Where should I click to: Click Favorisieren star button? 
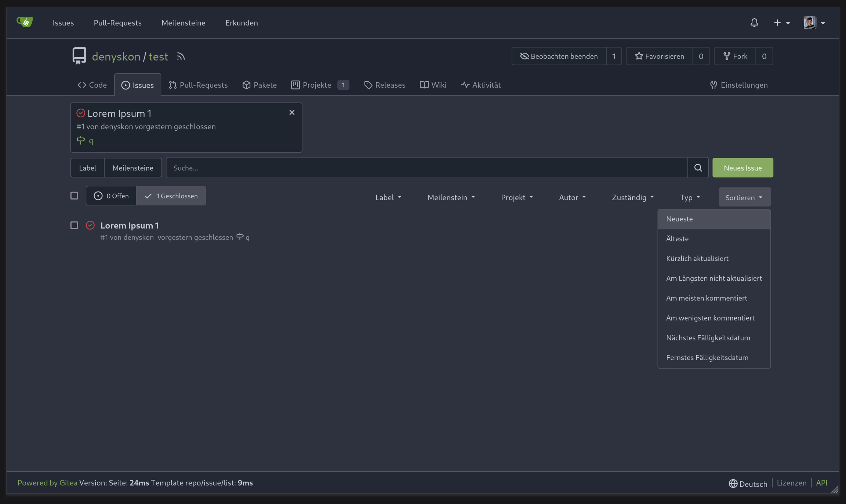pyautogui.click(x=659, y=56)
